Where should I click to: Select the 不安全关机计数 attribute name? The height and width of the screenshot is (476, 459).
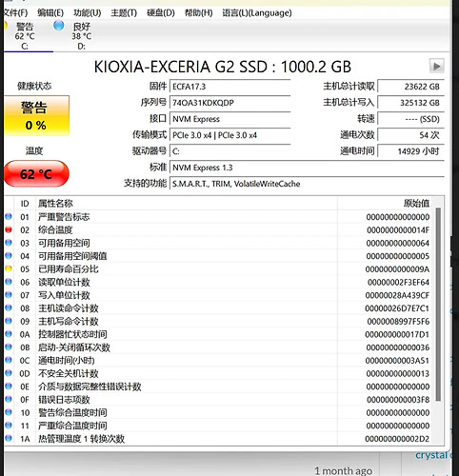click(69, 373)
